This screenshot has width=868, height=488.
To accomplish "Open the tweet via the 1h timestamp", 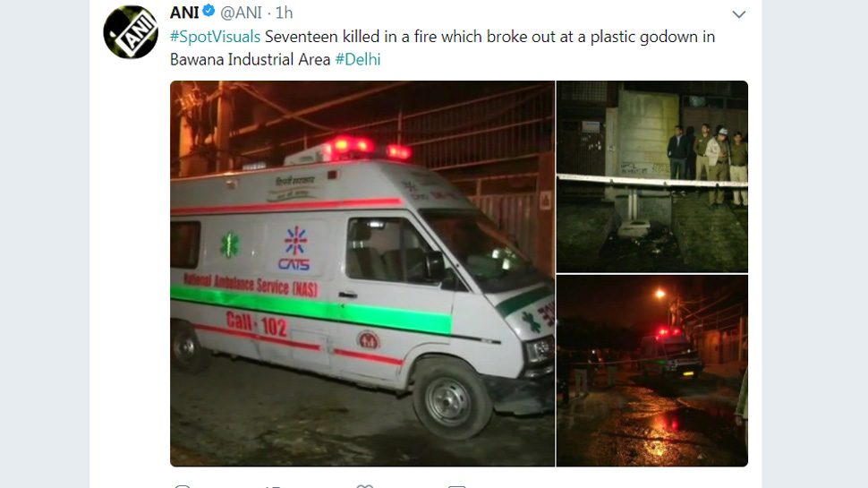I will point(284,13).
